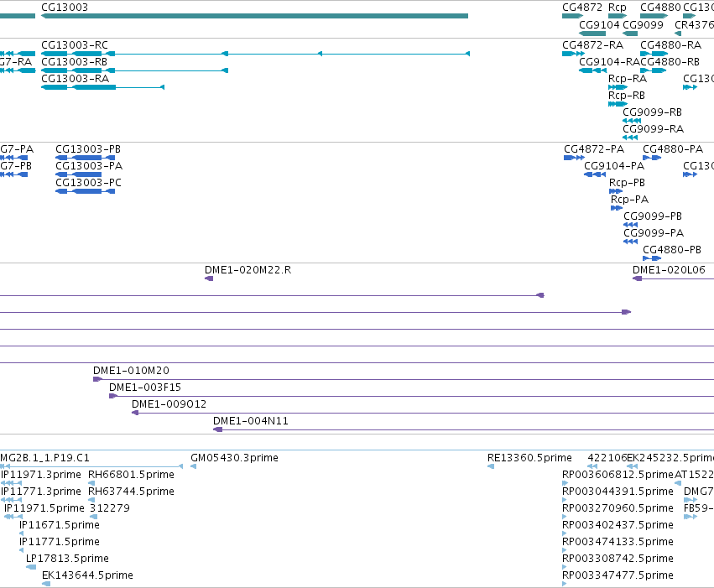
Task: Select the RH66801.5prime EST label
Action: tap(131, 475)
